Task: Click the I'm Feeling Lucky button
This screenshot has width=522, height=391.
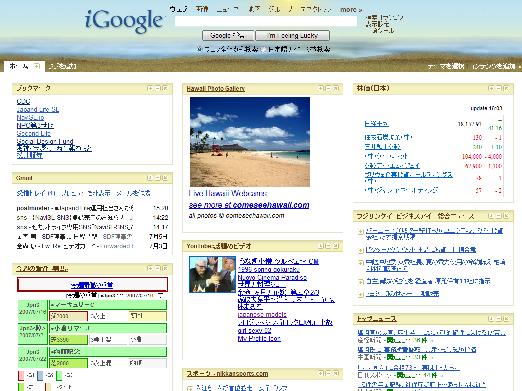Action: [292, 35]
